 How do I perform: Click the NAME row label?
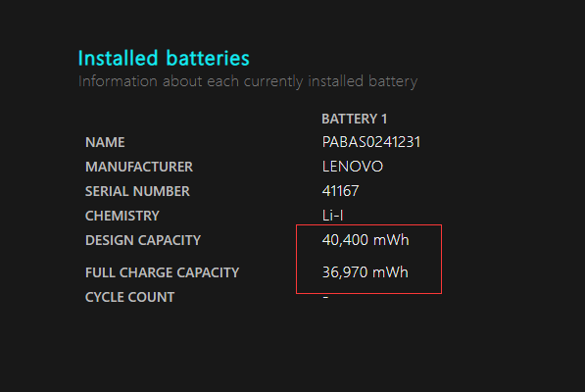click(105, 142)
